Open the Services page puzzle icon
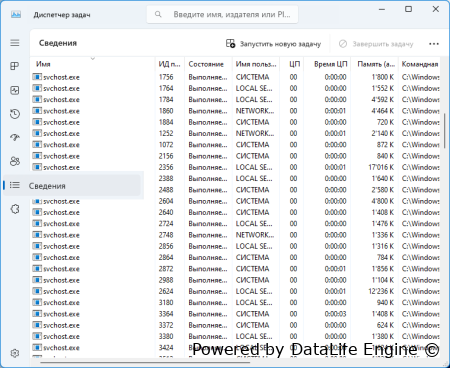The height and width of the screenshot is (368, 450). point(15,209)
